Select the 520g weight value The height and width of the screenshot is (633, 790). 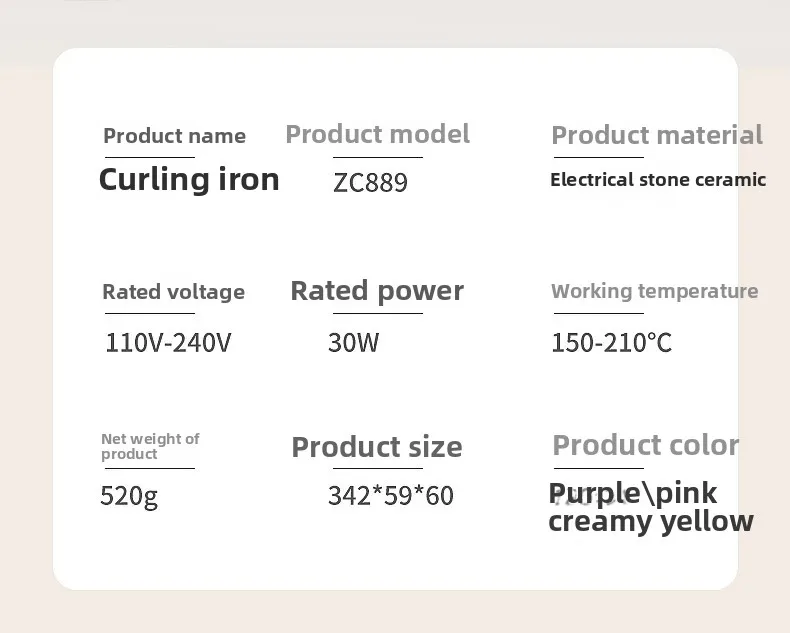pyautogui.click(x=129, y=496)
